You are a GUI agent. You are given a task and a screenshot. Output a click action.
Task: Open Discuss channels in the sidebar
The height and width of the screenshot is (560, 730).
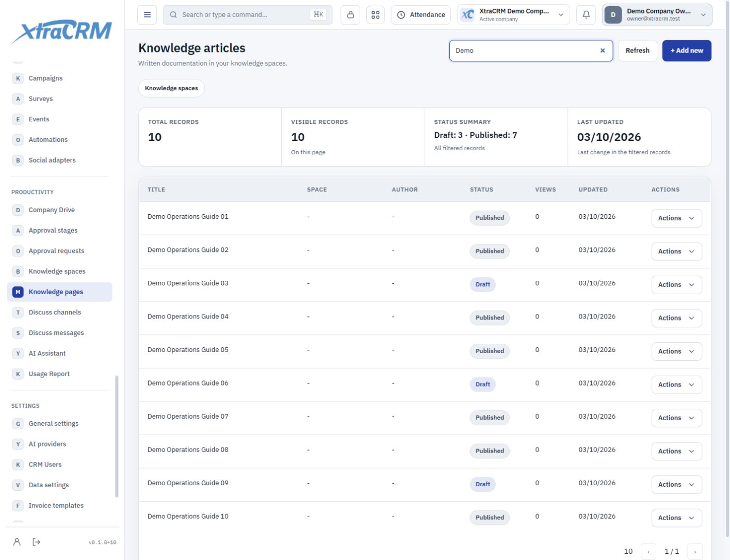point(60,312)
